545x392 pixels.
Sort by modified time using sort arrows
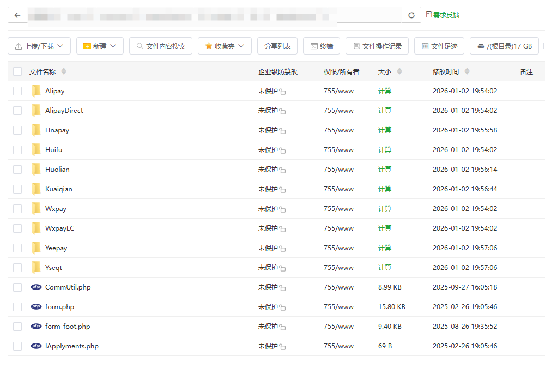[x=467, y=71]
